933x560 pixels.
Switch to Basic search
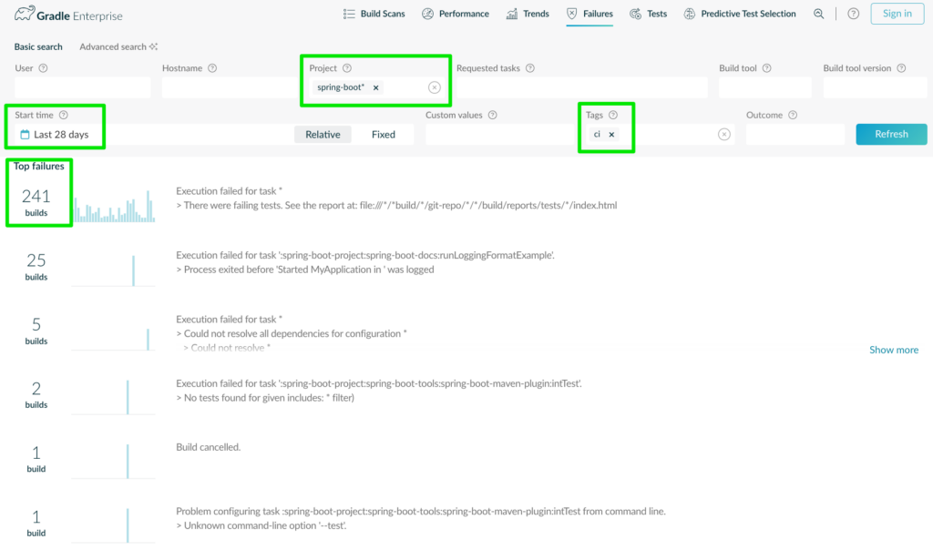(38, 47)
